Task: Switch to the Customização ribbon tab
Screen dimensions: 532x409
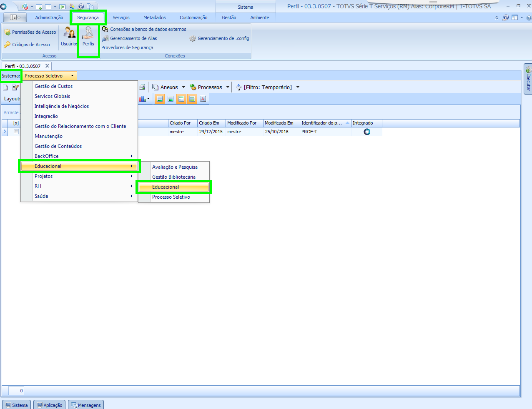Action: click(193, 17)
